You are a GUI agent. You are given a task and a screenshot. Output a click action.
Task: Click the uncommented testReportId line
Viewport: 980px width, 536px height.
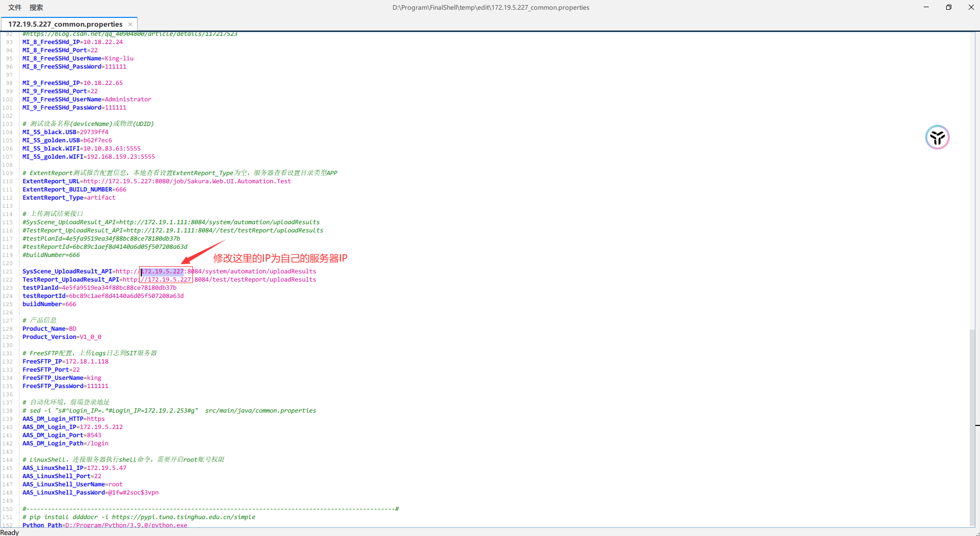coord(103,296)
